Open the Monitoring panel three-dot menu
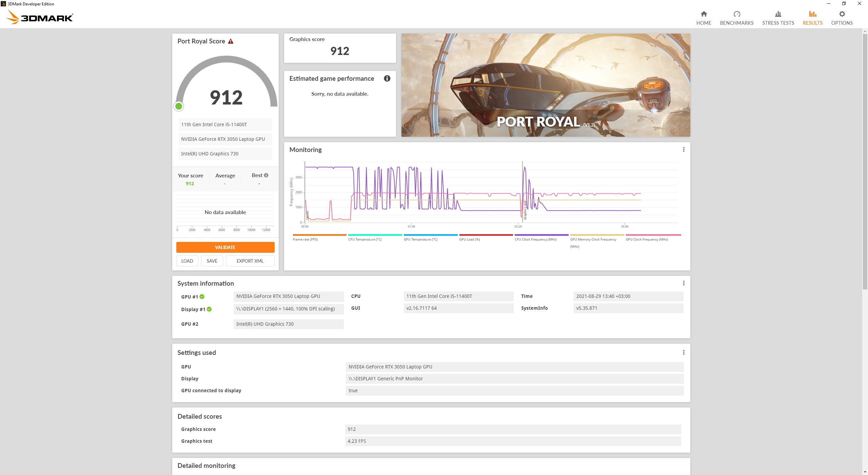Screen dimensions: 868x475 click(684, 150)
